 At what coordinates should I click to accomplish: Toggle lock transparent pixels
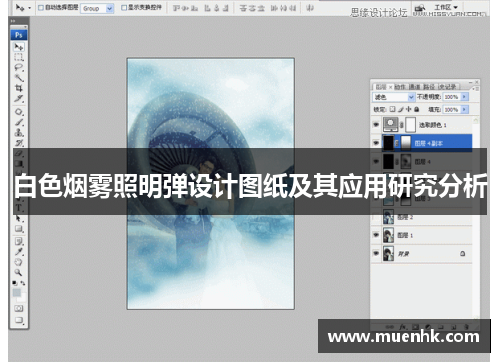[392, 109]
